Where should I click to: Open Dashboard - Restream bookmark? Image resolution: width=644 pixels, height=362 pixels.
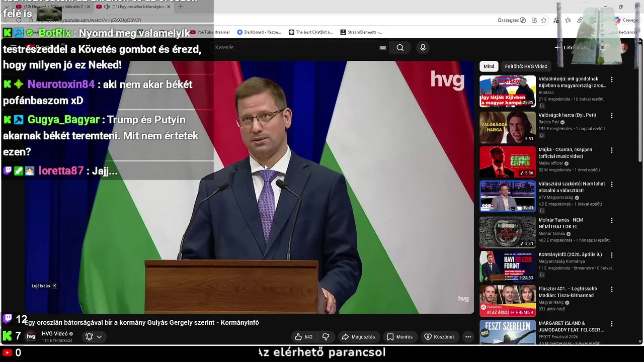259,32
